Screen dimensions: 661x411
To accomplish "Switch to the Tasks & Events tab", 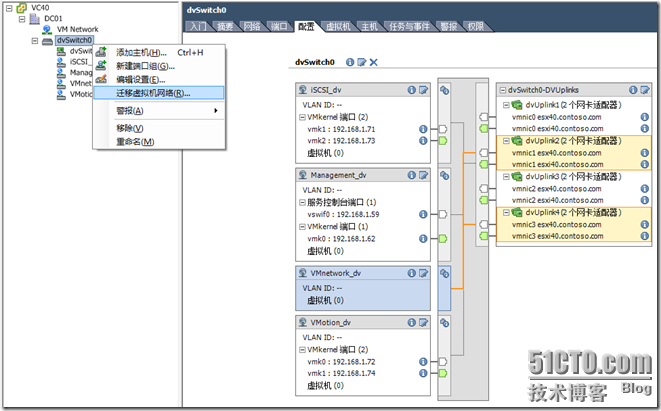I will click(x=409, y=27).
